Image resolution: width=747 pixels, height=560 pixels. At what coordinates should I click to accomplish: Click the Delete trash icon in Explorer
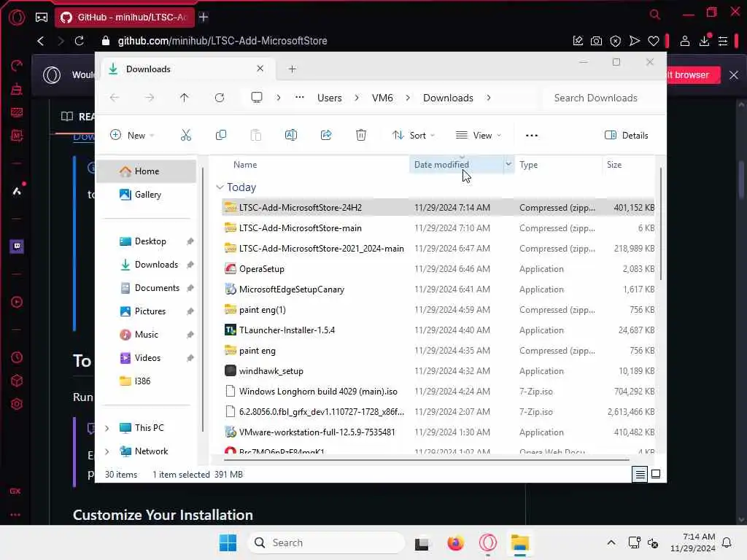click(x=361, y=135)
